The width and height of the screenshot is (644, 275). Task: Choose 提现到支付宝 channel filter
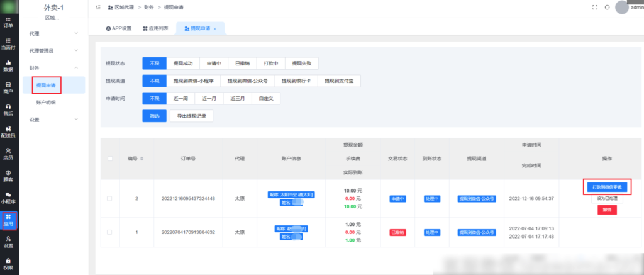(x=339, y=81)
